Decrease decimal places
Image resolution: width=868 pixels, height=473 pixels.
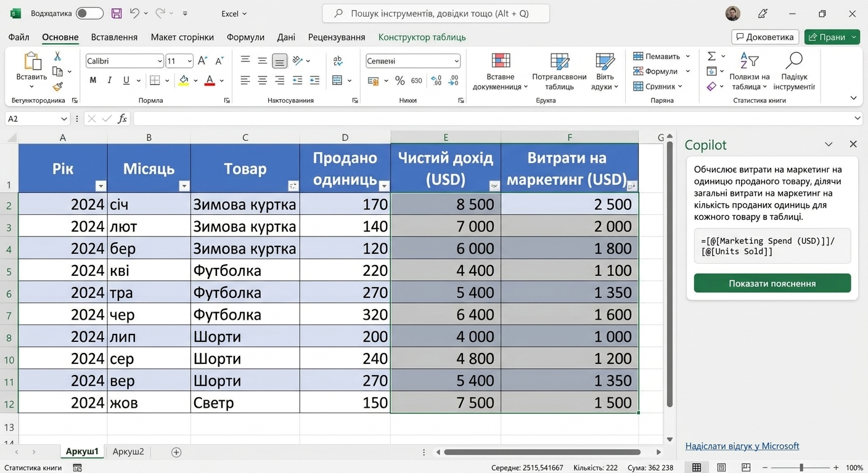coord(454,80)
